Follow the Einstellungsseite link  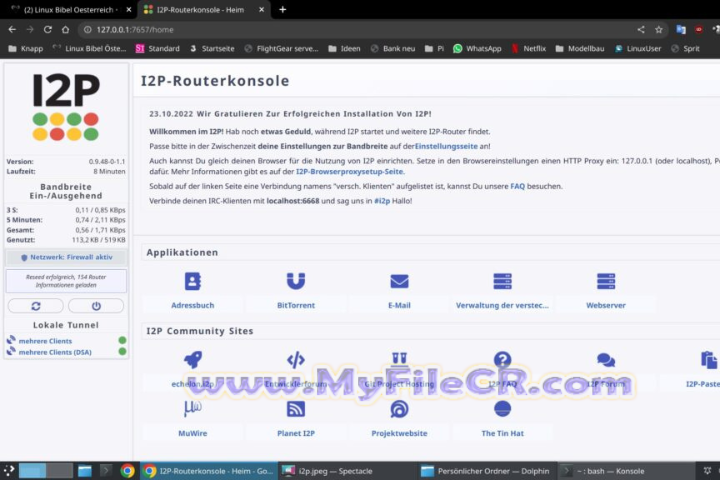pos(446,146)
